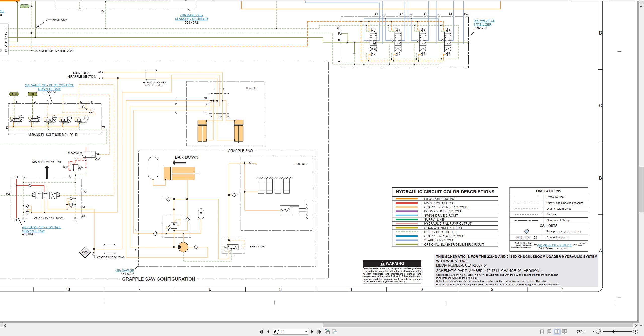Click the taps diamond symbol in Callouts
Viewport: 644px width, 336px height.
(x=526, y=231)
